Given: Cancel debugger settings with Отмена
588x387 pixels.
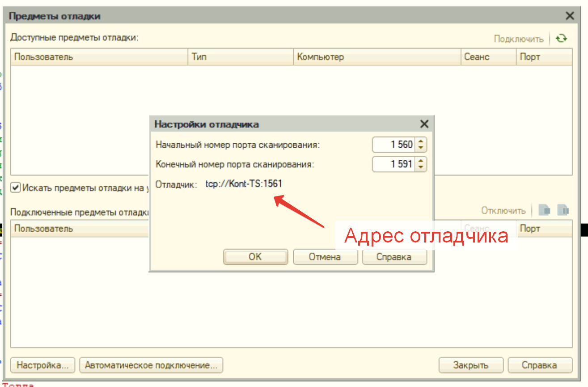Looking at the screenshot, I should 325,257.
